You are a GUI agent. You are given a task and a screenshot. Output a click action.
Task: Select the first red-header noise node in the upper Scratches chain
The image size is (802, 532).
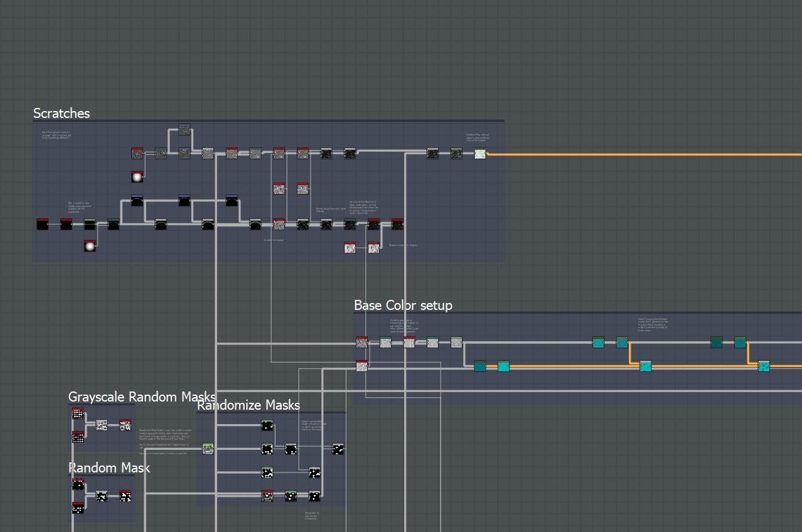point(137,153)
